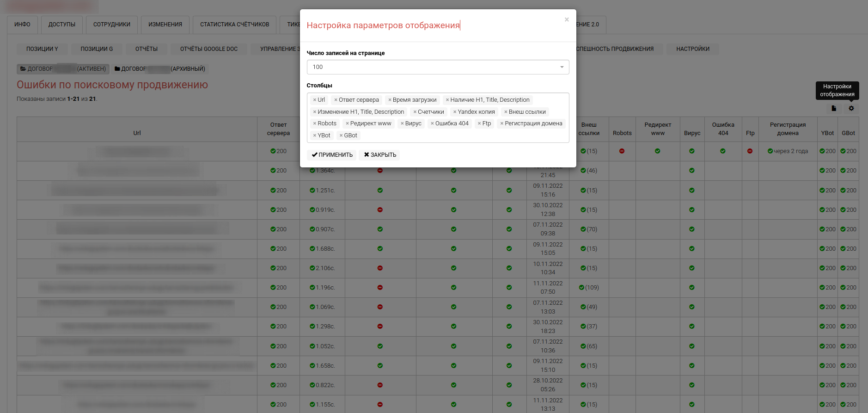This screenshot has width=868, height=413.
Task: Select the active Договор folder
Action: click(63, 69)
